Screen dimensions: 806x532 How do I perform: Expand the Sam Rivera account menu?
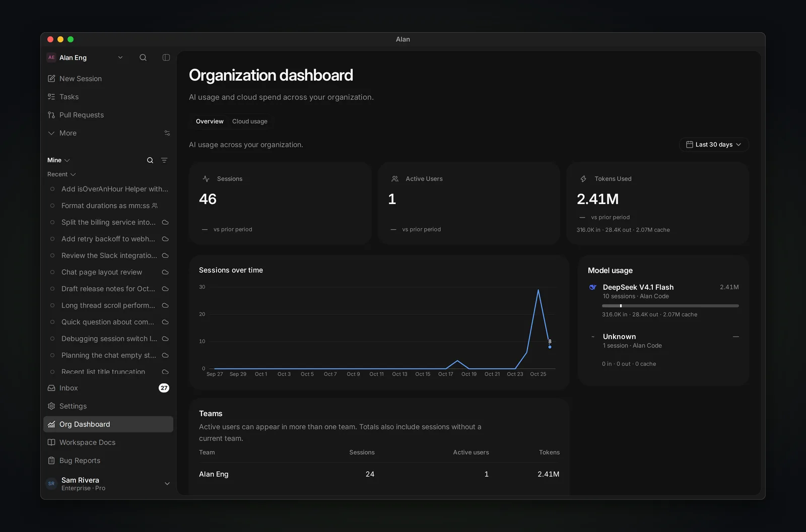(108, 484)
